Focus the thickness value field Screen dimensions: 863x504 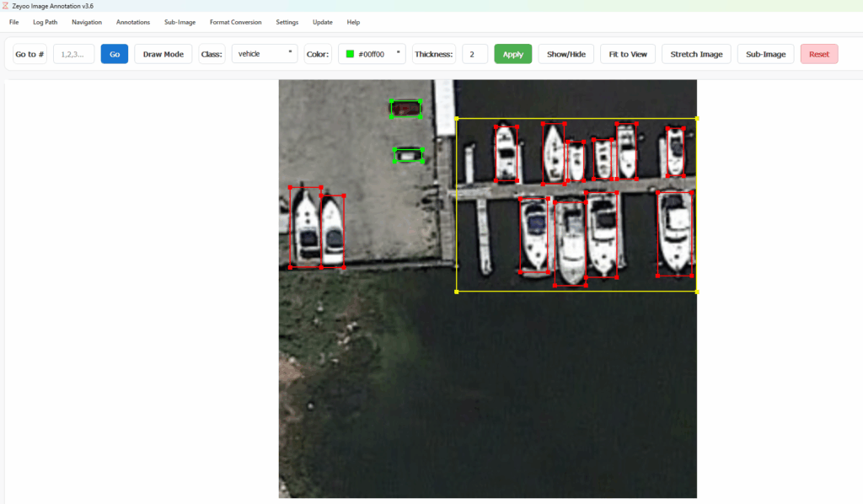475,54
